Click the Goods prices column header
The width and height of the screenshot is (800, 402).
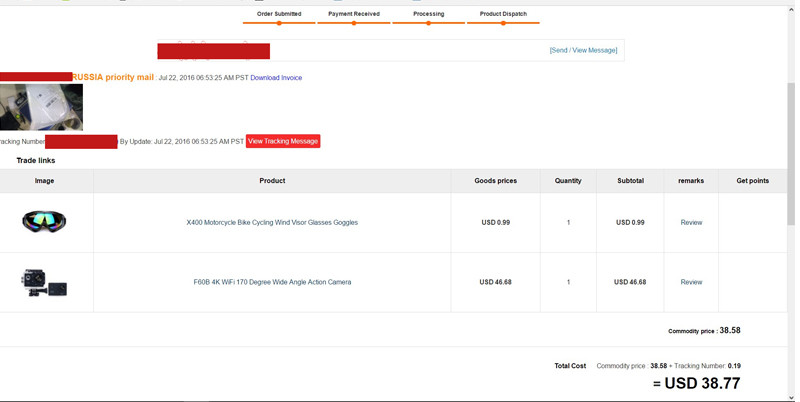tap(495, 181)
